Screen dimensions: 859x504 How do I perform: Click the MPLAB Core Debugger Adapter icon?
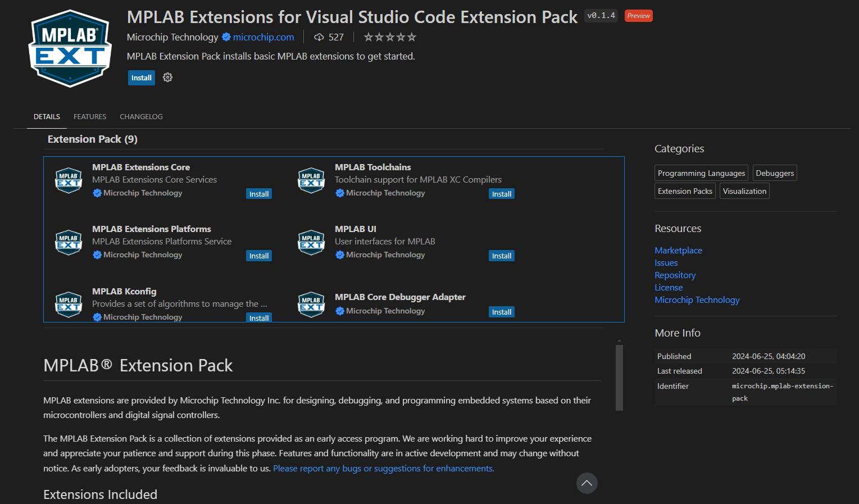pos(311,304)
